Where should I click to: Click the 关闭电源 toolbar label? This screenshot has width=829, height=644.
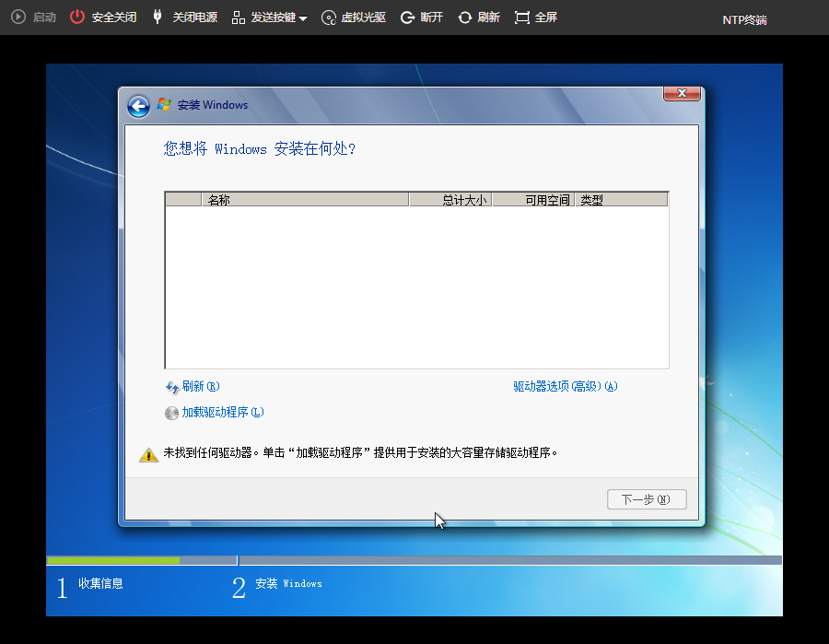[x=195, y=18]
